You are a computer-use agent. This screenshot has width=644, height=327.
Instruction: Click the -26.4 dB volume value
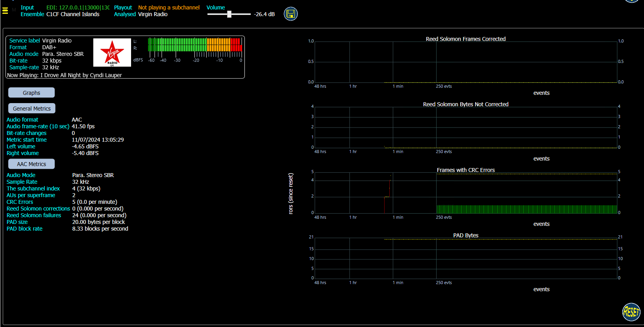(x=265, y=14)
